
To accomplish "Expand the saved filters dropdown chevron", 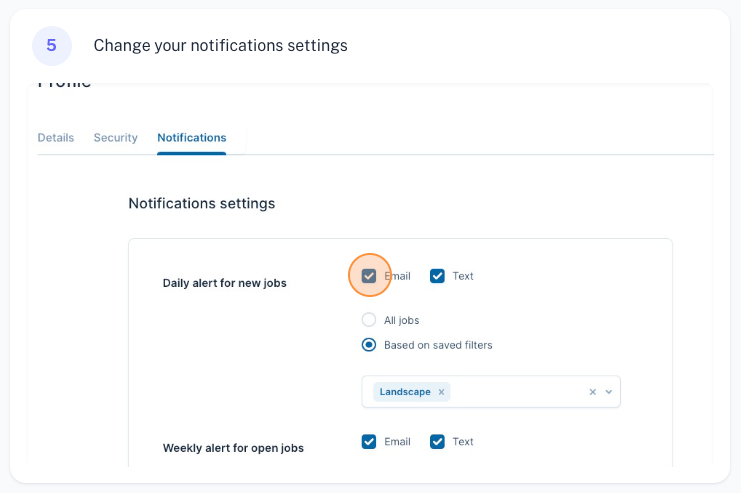I will 608,392.
